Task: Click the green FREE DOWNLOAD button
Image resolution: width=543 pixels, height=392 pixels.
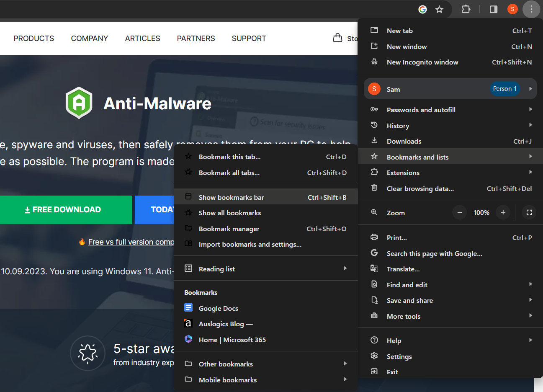Action: tap(66, 210)
